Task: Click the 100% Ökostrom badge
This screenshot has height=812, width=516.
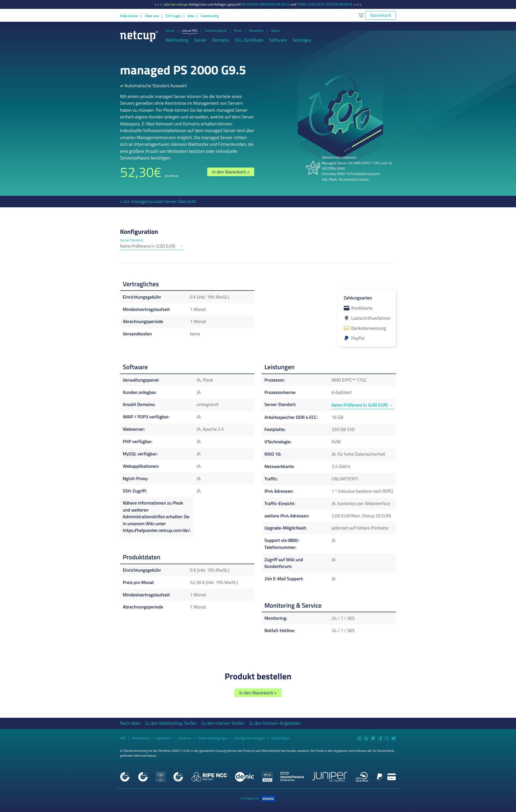Action: coord(362,777)
